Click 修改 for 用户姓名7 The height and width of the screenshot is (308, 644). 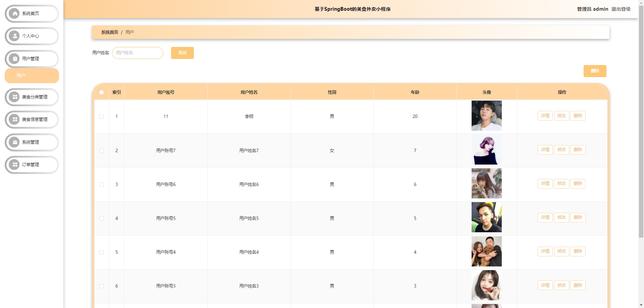point(561,150)
